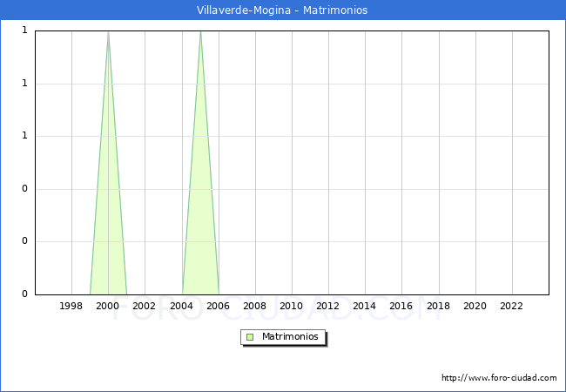Click the peak of the 2000 spike
The image size is (566, 392).
tap(108, 32)
